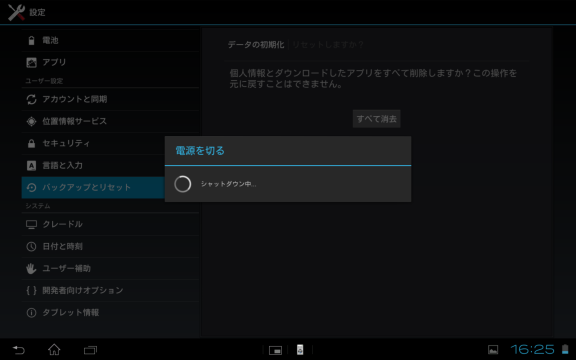
Task: Open 開発者向けオプション settings
Action: (110, 290)
